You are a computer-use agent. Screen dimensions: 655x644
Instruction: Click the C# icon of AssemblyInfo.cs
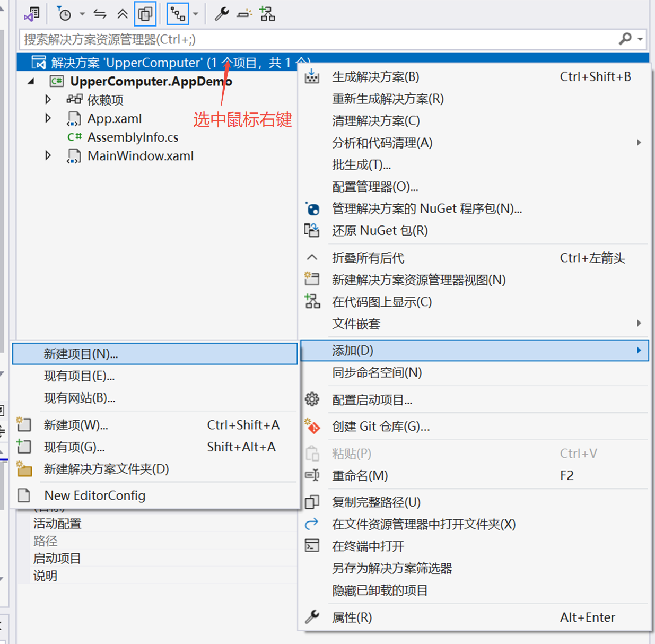pos(74,137)
